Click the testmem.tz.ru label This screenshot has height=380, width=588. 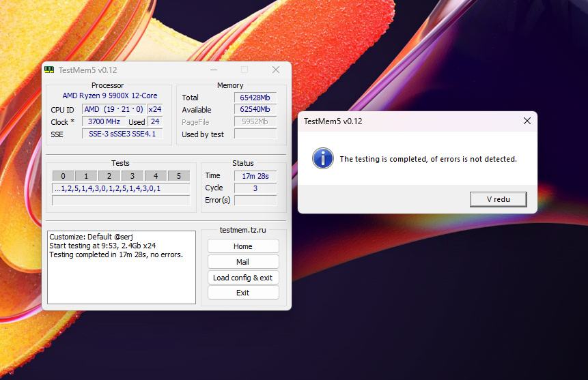(243, 230)
